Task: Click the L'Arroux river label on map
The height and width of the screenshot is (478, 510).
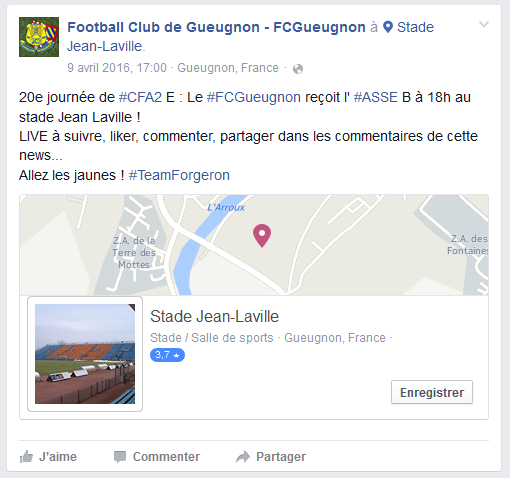Action: (226, 208)
